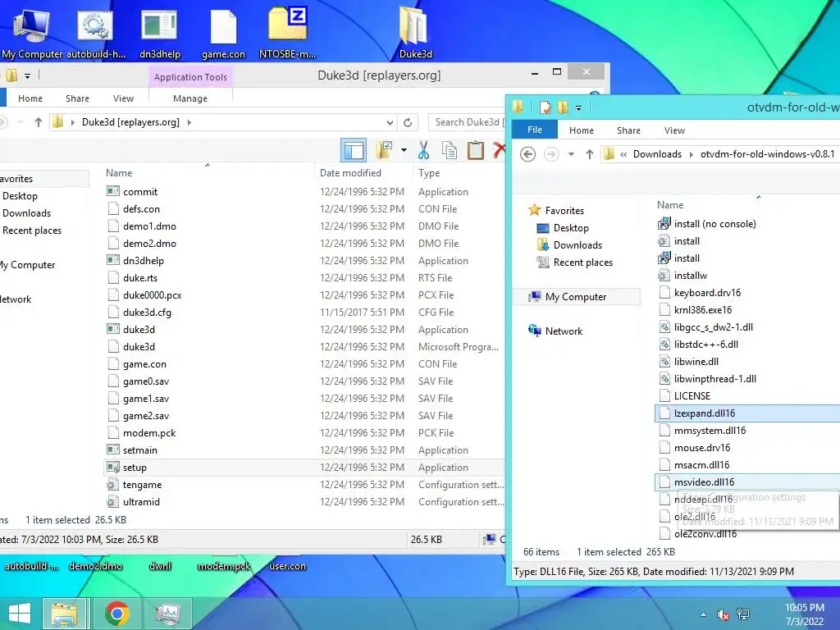Open File Explorer from taskbar
Image resolution: width=840 pixels, height=630 pixels.
point(64,614)
